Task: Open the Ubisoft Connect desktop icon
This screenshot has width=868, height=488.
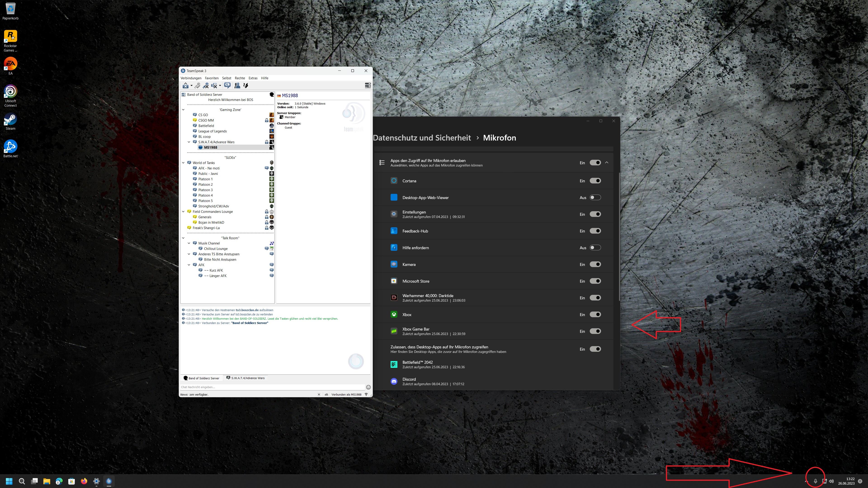Action: pyautogui.click(x=10, y=96)
